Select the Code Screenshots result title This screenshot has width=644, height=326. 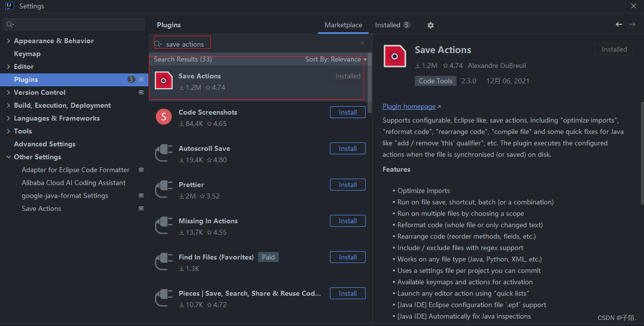click(208, 112)
